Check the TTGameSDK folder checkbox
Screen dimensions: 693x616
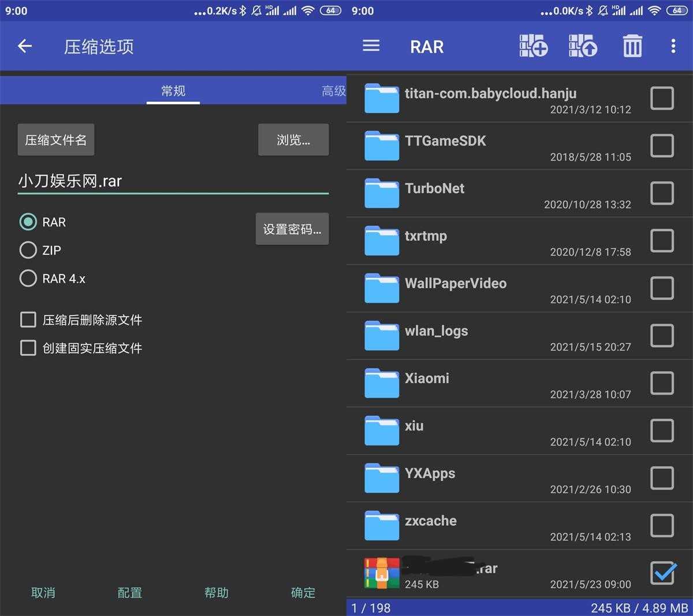[x=662, y=146]
